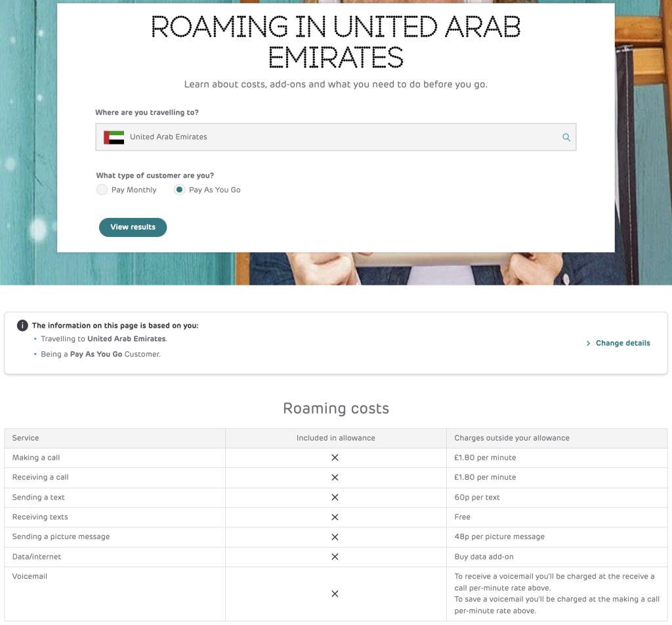
Task: Click the 'Data/internet' service cell
Action: (x=115, y=557)
